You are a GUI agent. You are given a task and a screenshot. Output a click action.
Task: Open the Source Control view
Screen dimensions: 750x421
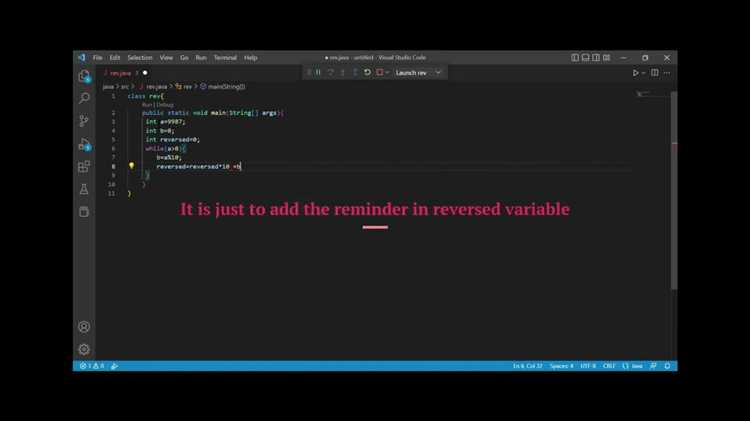coord(84,121)
